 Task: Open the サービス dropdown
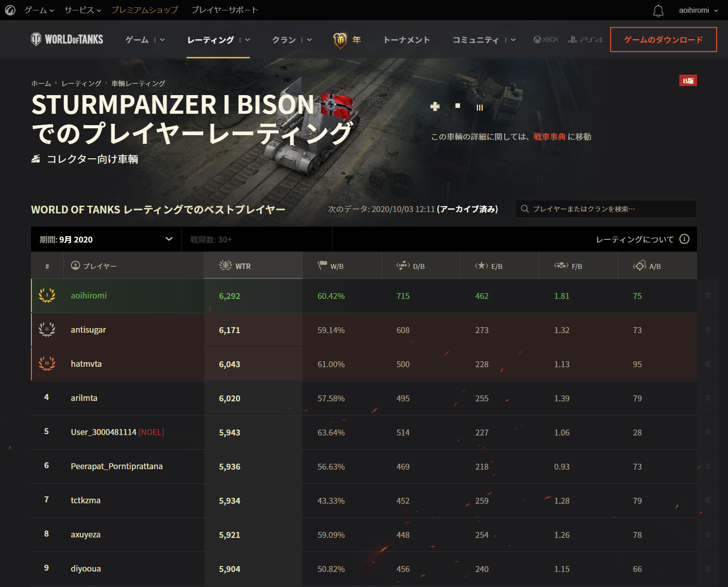pos(83,10)
